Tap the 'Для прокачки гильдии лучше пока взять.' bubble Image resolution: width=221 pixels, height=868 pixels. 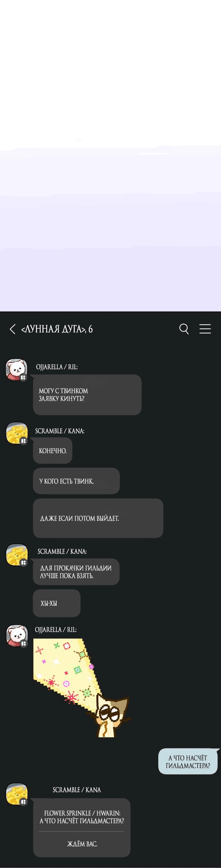[x=76, y=572]
